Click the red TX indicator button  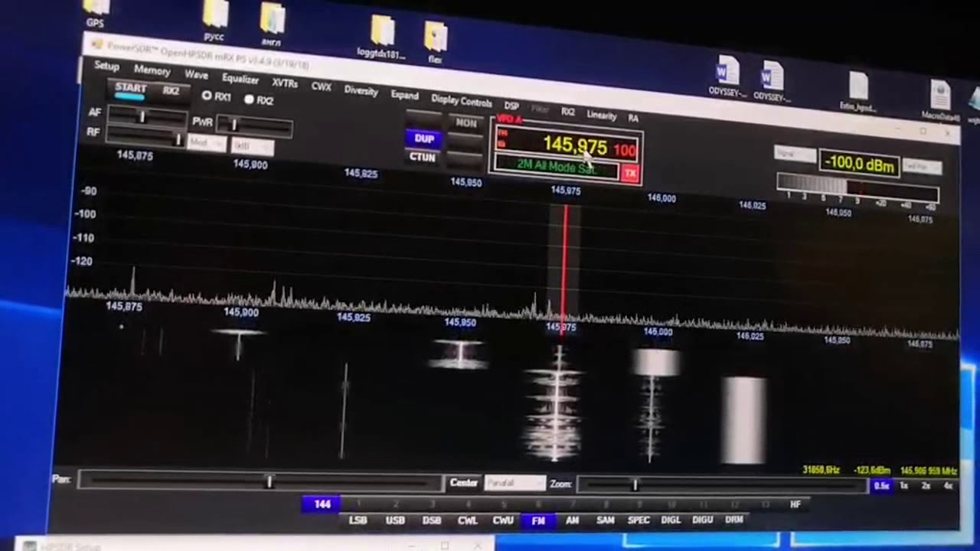[x=629, y=174]
